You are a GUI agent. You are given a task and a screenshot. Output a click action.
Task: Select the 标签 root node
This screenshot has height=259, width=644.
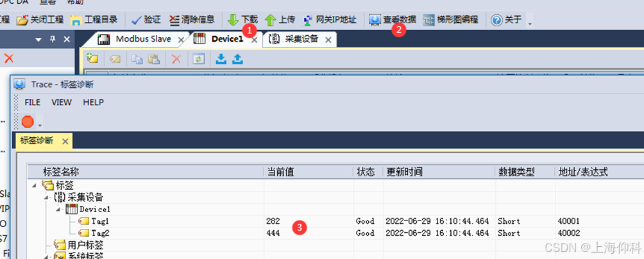65,185
